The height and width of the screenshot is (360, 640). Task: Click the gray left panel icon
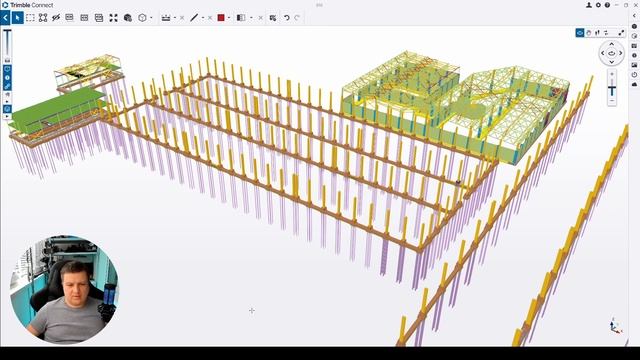point(7,95)
